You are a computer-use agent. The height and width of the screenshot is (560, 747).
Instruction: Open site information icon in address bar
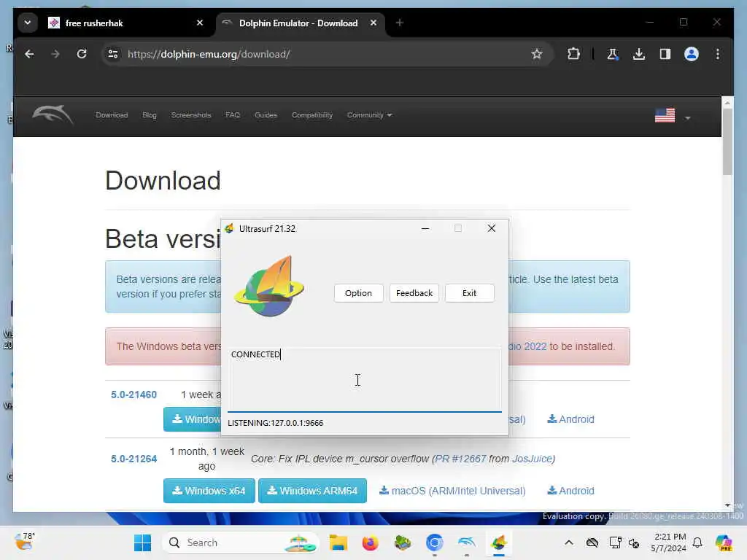click(x=113, y=54)
